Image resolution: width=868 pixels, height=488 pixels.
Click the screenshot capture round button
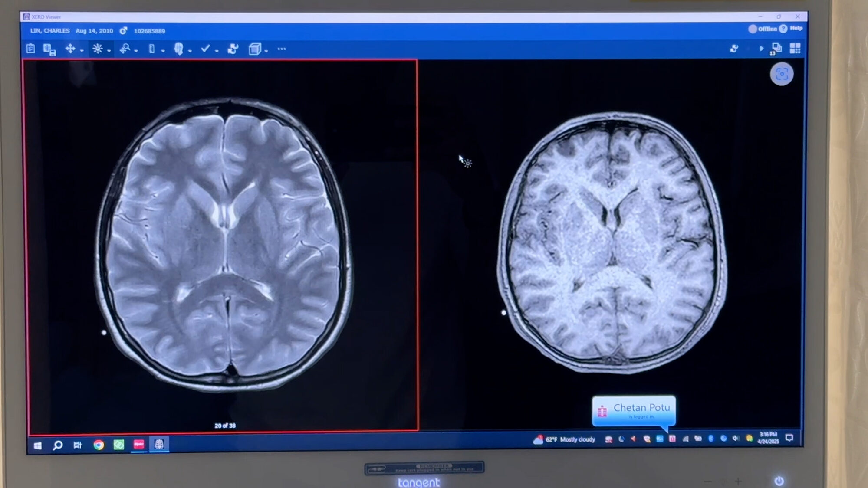click(x=782, y=74)
